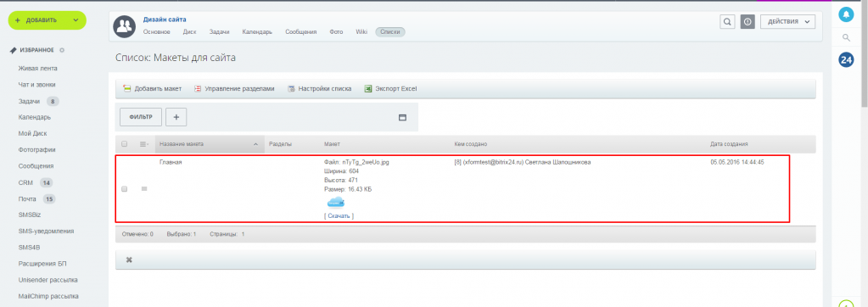Click the grid view window icon

point(402,117)
